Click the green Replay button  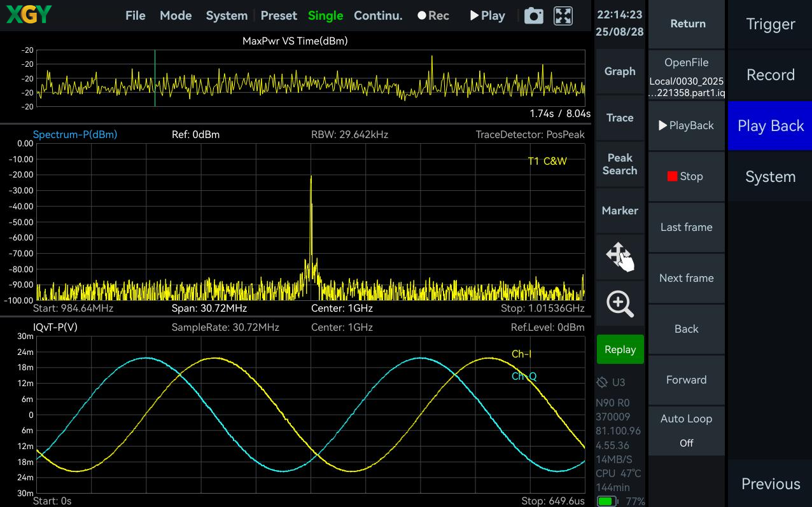point(620,349)
